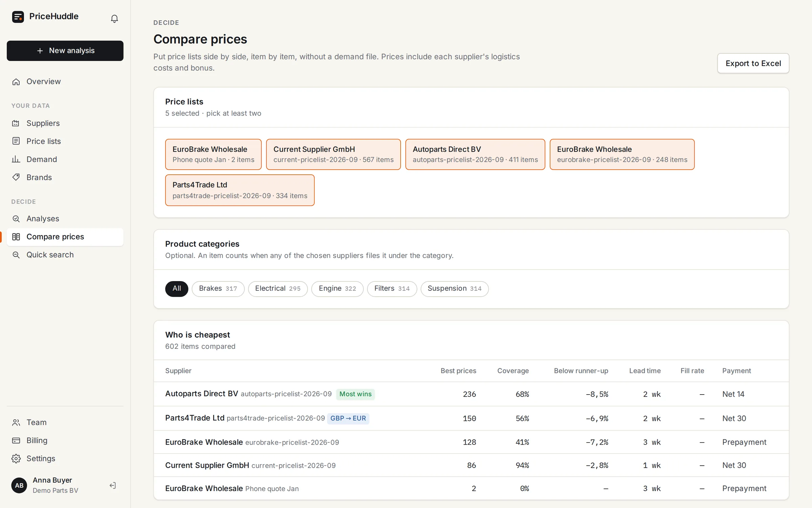The width and height of the screenshot is (812, 508).
Task: Open Brands section
Action: tap(65, 177)
